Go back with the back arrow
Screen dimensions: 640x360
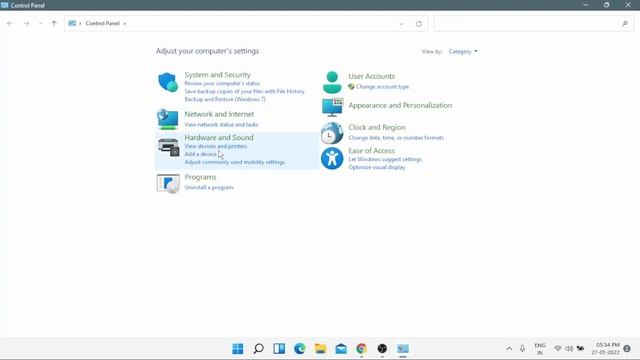coord(10,24)
